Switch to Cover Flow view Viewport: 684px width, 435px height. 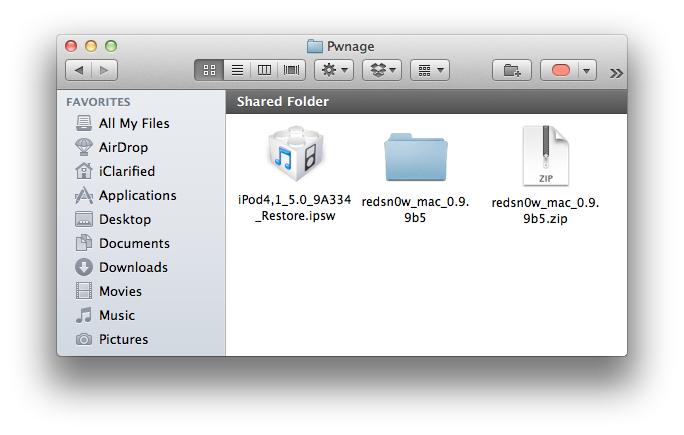point(291,71)
